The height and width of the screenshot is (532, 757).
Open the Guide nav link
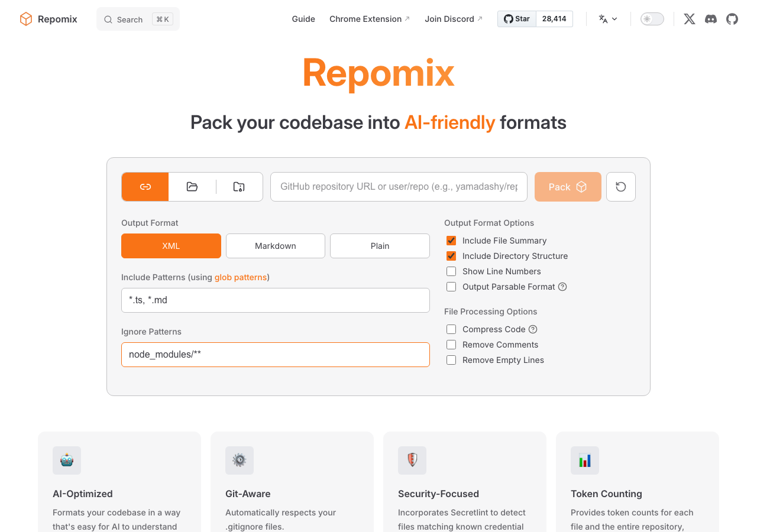tap(303, 19)
